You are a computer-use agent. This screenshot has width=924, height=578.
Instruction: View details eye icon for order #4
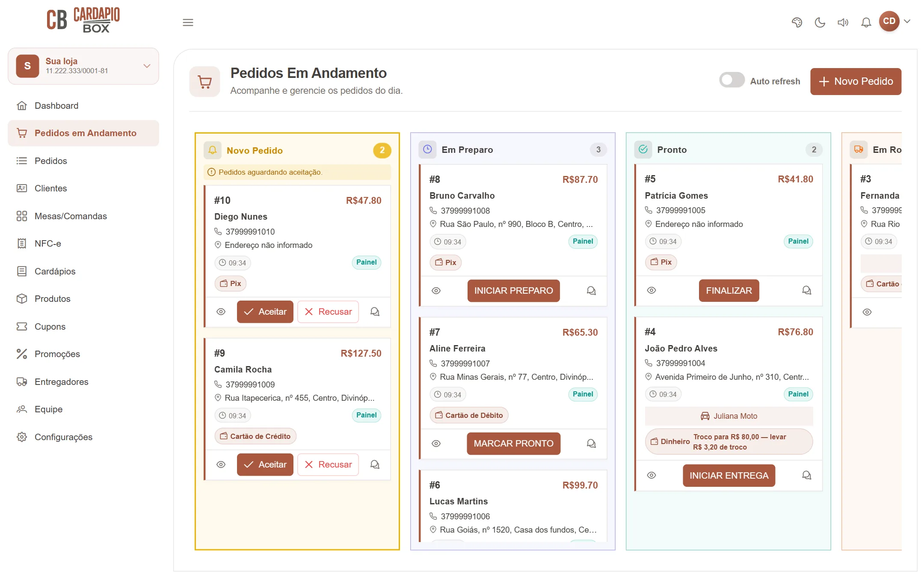[x=652, y=475]
